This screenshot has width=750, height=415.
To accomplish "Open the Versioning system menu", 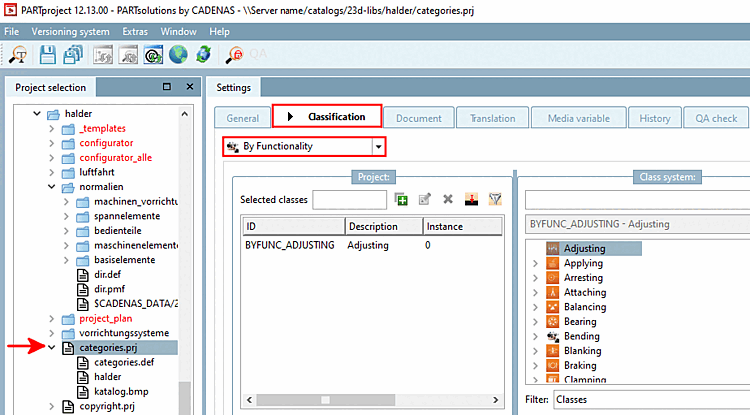I will click(70, 32).
